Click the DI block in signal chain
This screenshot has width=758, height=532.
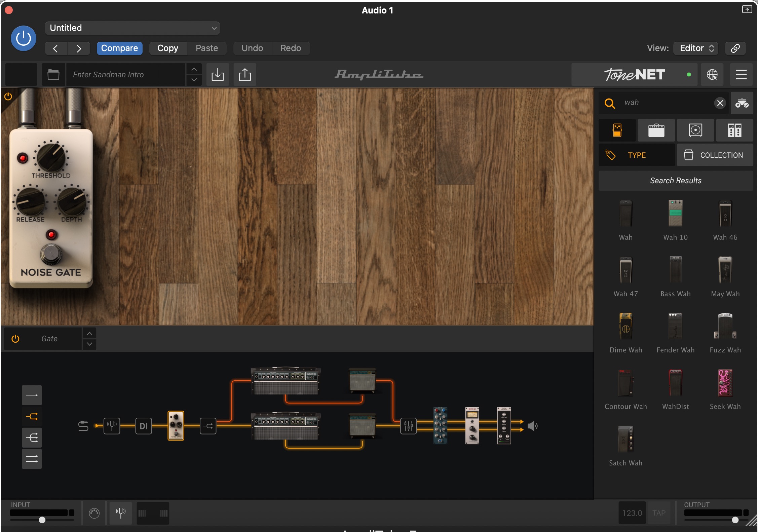point(144,426)
